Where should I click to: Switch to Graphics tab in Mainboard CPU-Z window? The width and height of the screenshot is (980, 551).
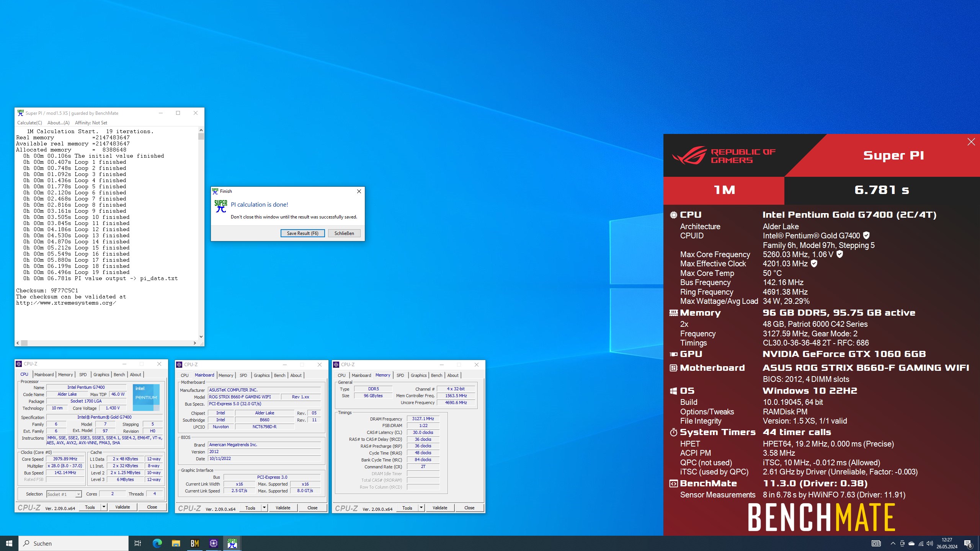click(x=262, y=375)
